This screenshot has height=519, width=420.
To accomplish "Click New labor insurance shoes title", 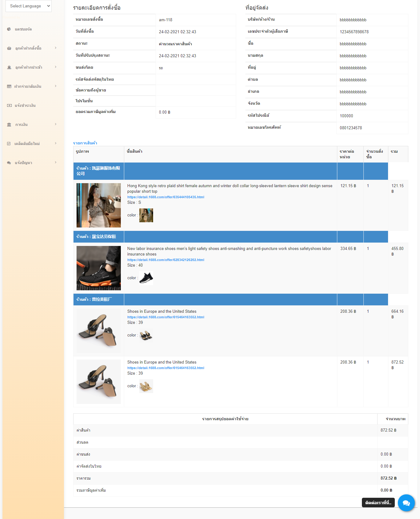I will [x=229, y=251].
